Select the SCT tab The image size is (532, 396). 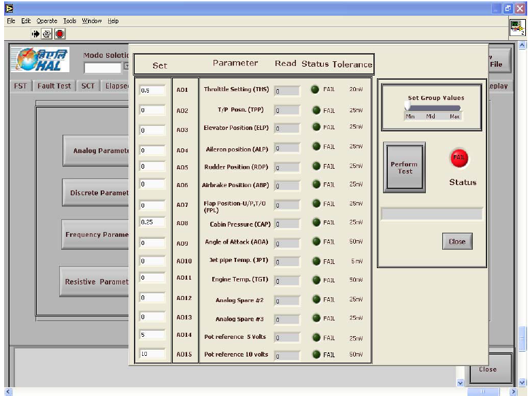pyautogui.click(x=88, y=86)
